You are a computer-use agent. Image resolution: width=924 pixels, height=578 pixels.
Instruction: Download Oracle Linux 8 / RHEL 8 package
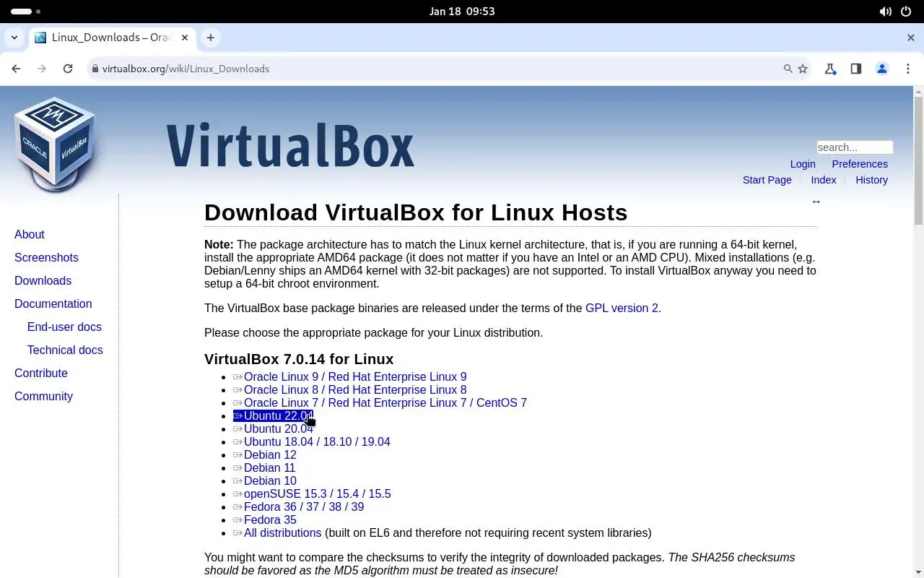coord(350,389)
